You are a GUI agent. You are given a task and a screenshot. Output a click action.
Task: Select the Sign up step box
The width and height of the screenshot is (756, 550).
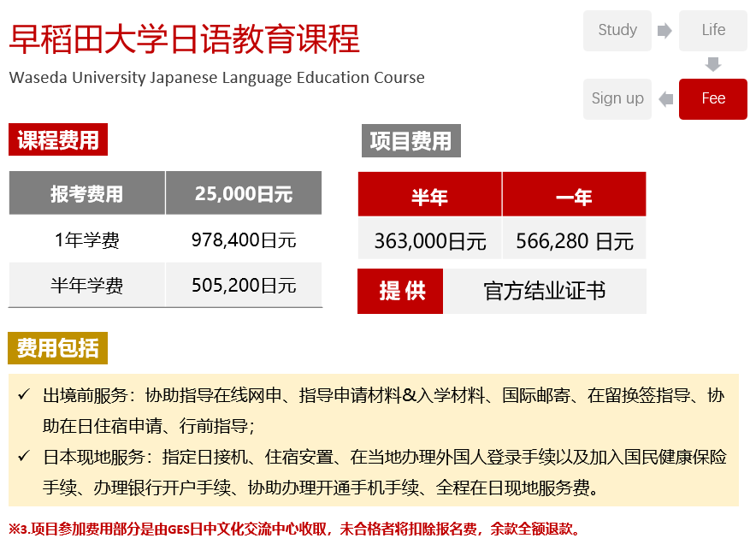point(617,98)
